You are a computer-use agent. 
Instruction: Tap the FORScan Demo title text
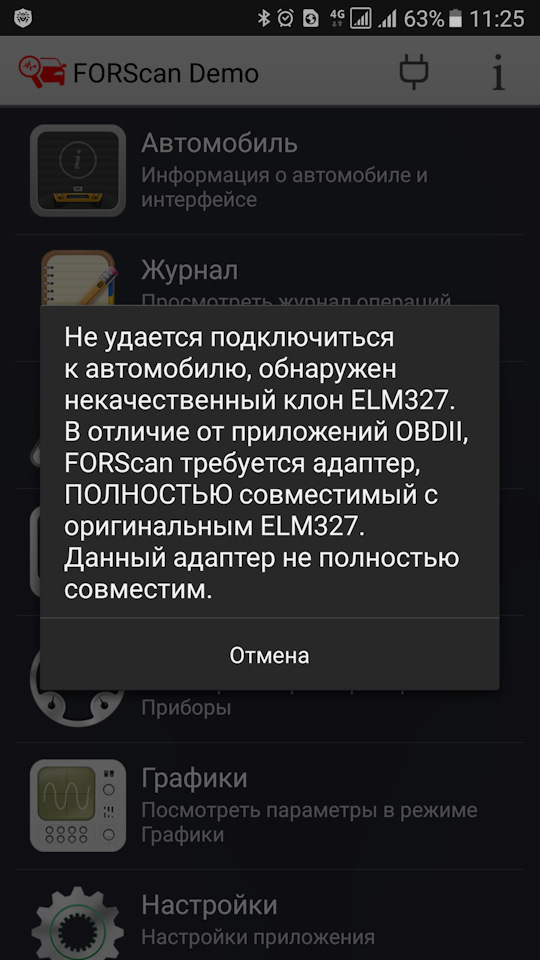(166, 73)
